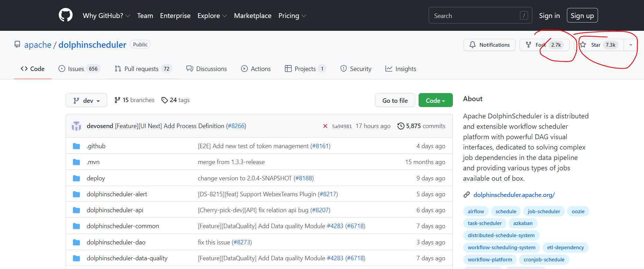Screen dimensions: 644x269
Task: Click the Go to file button
Action: (x=395, y=100)
